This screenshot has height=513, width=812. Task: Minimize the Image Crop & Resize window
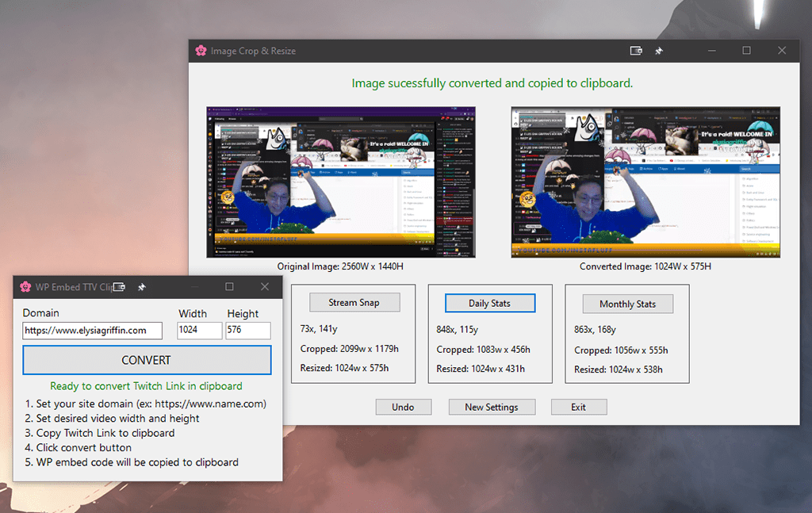click(x=712, y=51)
